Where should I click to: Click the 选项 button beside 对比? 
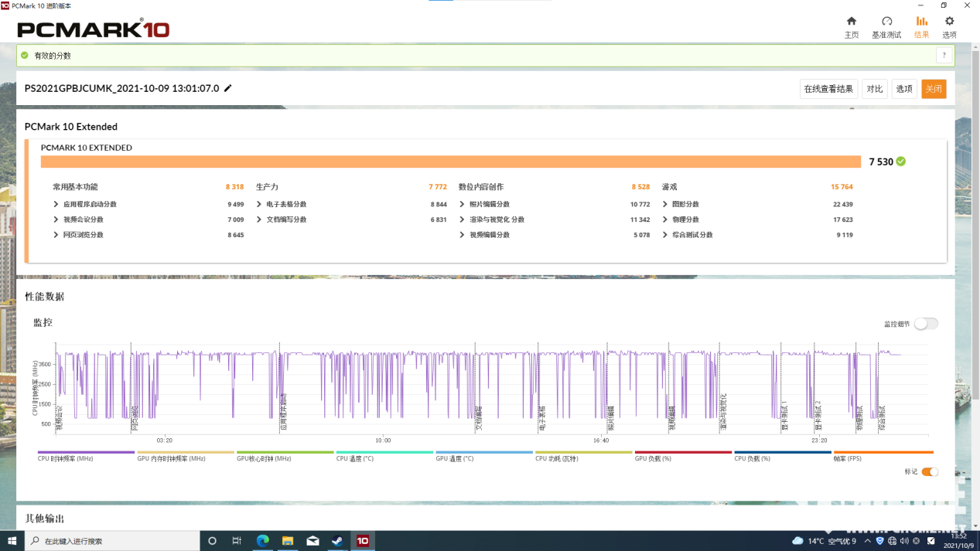(904, 89)
